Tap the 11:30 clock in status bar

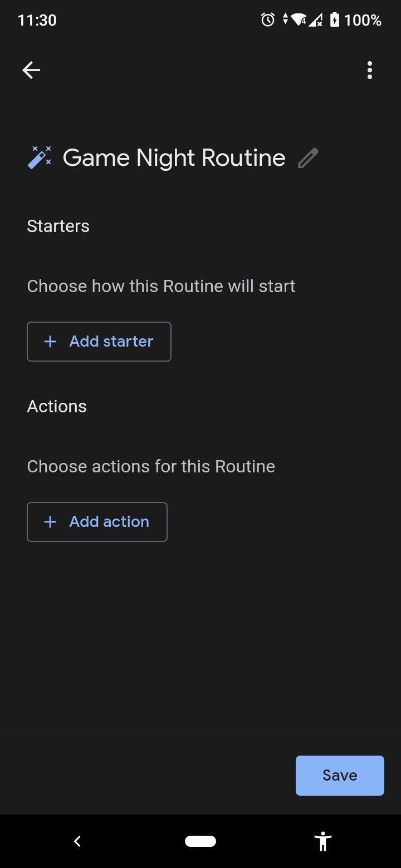coord(37,20)
